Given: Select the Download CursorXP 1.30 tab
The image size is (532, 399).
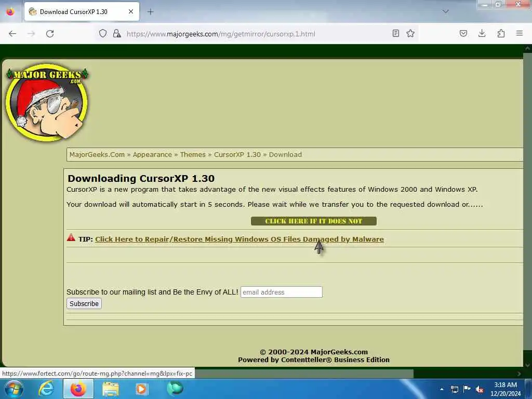Looking at the screenshot, I should pos(82,11).
